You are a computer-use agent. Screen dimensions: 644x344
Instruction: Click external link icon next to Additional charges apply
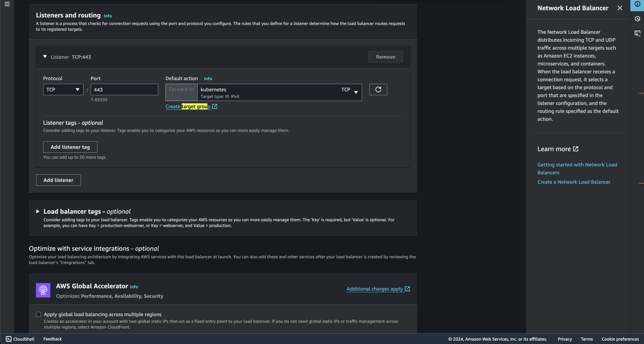[407, 289]
